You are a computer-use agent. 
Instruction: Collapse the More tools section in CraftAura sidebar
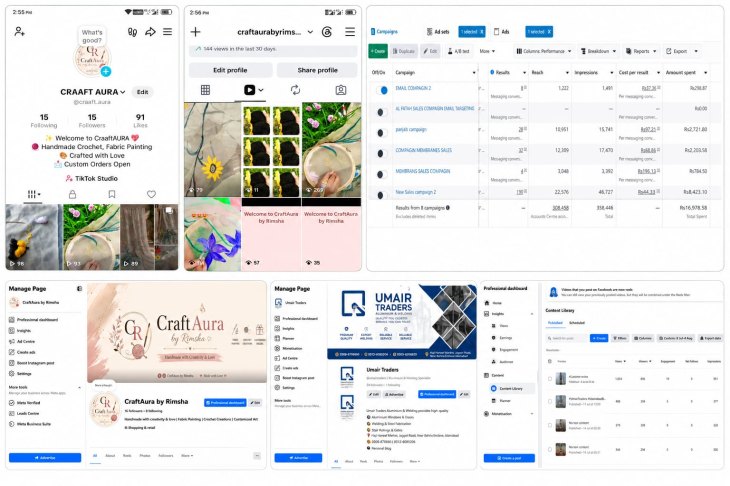(x=79, y=387)
